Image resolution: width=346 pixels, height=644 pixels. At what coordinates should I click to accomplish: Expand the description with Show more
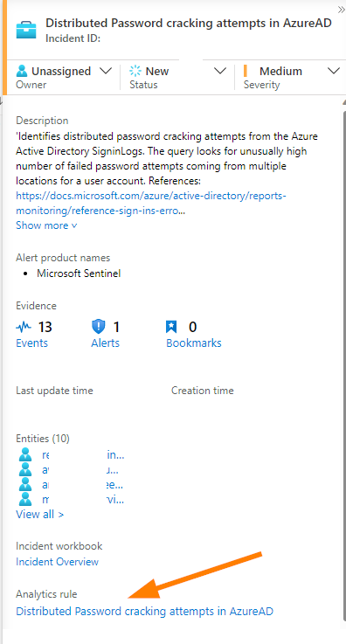point(46,225)
